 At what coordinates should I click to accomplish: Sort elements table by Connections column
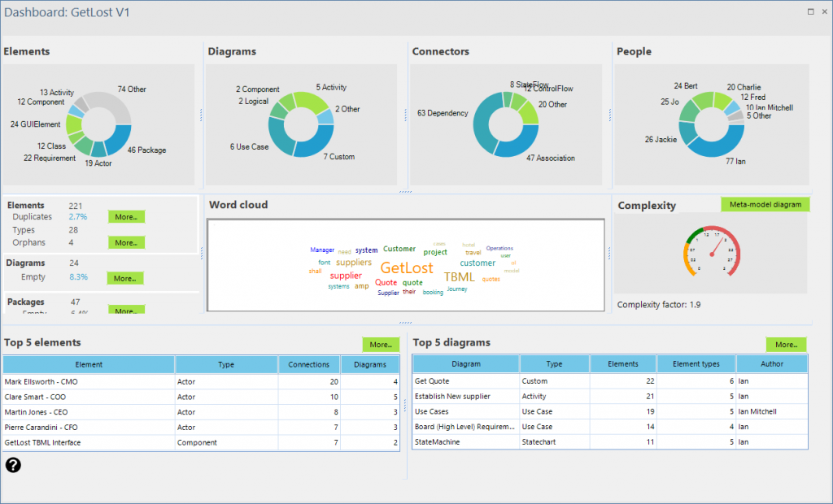309,364
